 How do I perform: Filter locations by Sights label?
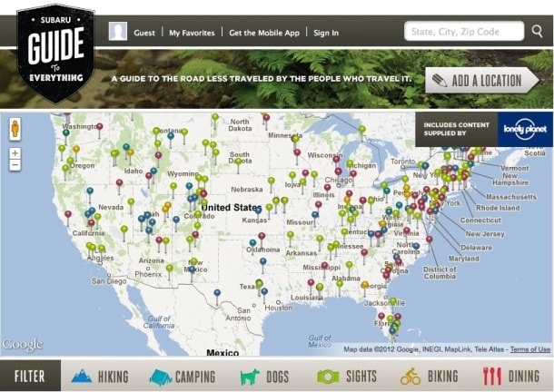pyautogui.click(x=361, y=377)
